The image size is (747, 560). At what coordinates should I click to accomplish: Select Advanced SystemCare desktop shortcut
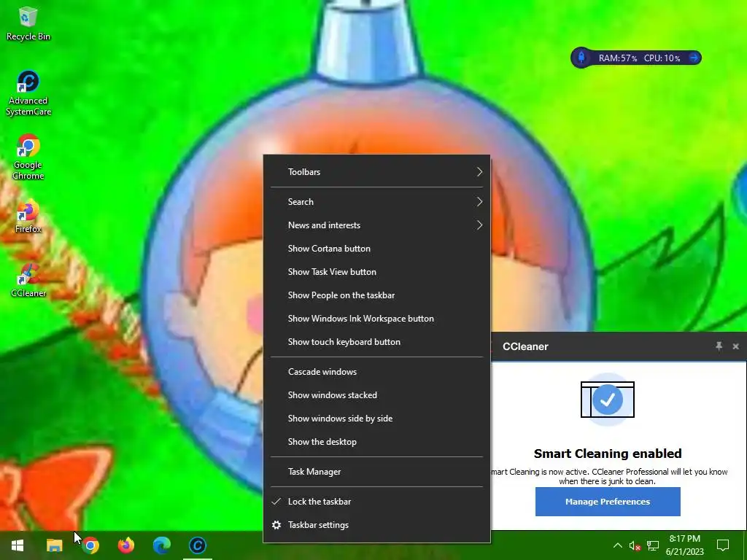click(28, 93)
